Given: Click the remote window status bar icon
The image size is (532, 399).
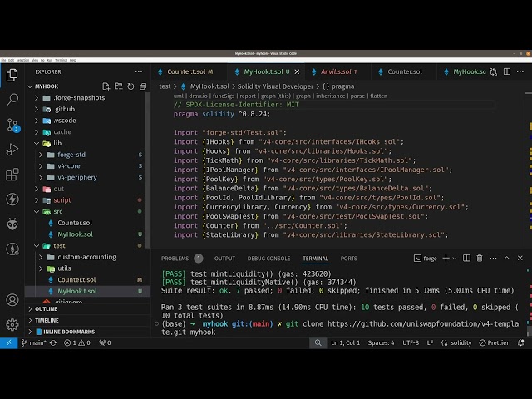Looking at the screenshot, I should (x=8, y=343).
